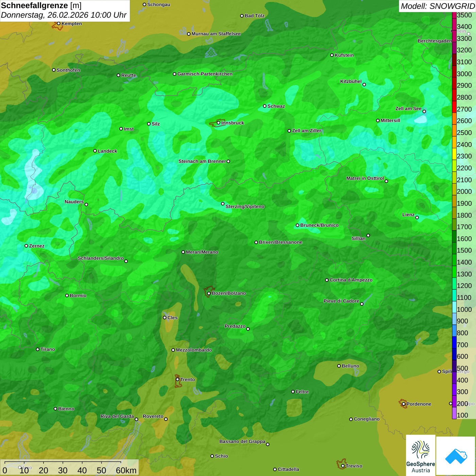This screenshot has width=476, height=476.
Task: Click the Berchtesgaden label
Action: [x=435, y=41]
